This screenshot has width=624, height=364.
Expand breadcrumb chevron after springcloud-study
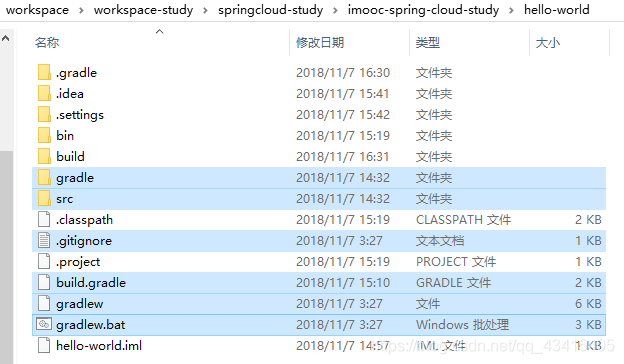(335, 10)
